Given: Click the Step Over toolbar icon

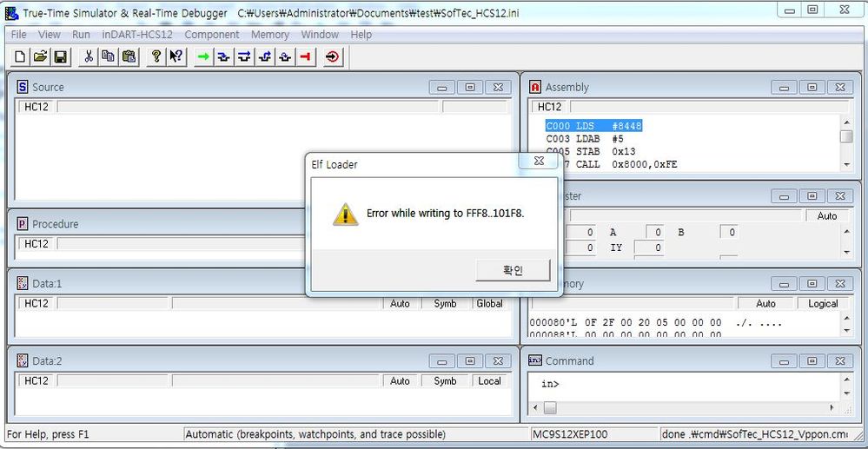Looking at the screenshot, I should 244,56.
